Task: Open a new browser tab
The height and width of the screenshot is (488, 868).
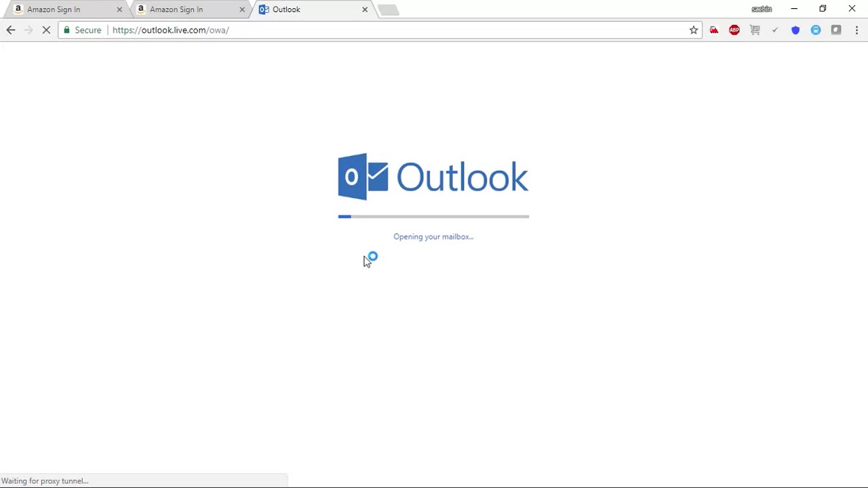Action: click(389, 9)
